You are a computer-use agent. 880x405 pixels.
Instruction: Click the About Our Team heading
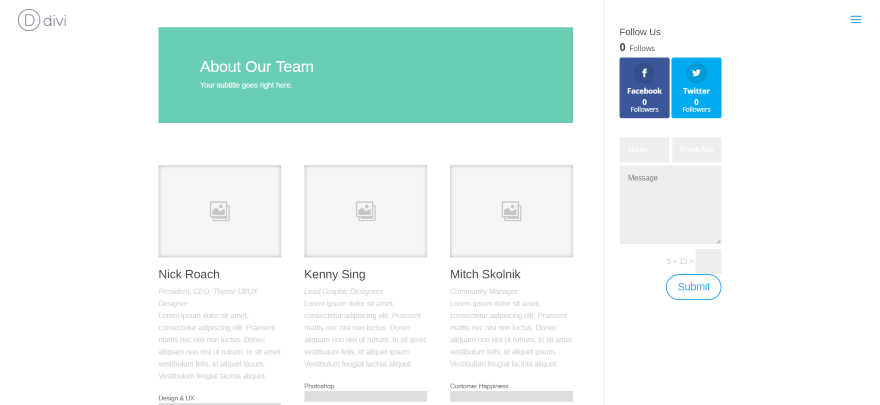(256, 67)
